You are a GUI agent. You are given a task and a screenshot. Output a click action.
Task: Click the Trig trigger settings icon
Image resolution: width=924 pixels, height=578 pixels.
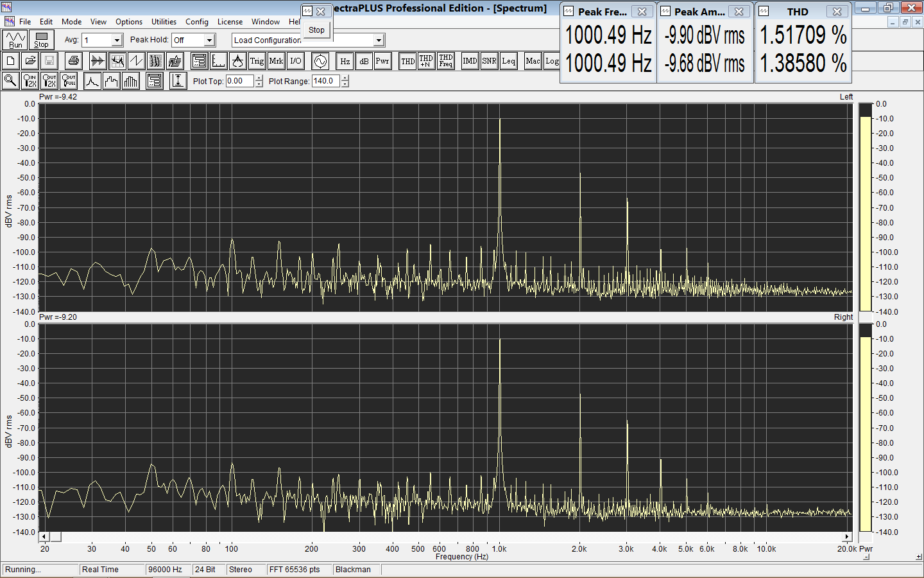tap(257, 61)
